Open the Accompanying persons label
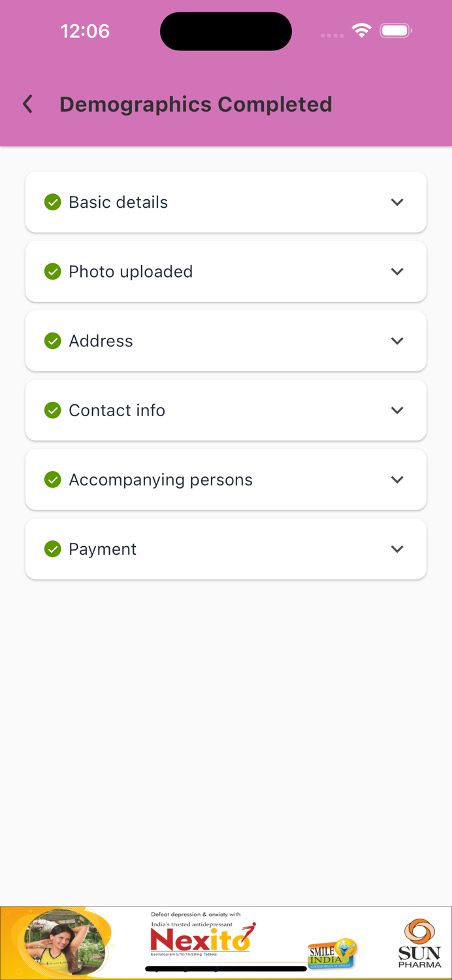 point(161,480)
